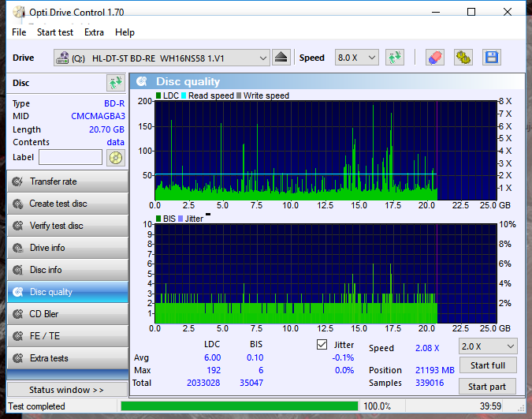The image size is (532, 419).
Task: Open the Extra menu
Action: coord(94,32)
